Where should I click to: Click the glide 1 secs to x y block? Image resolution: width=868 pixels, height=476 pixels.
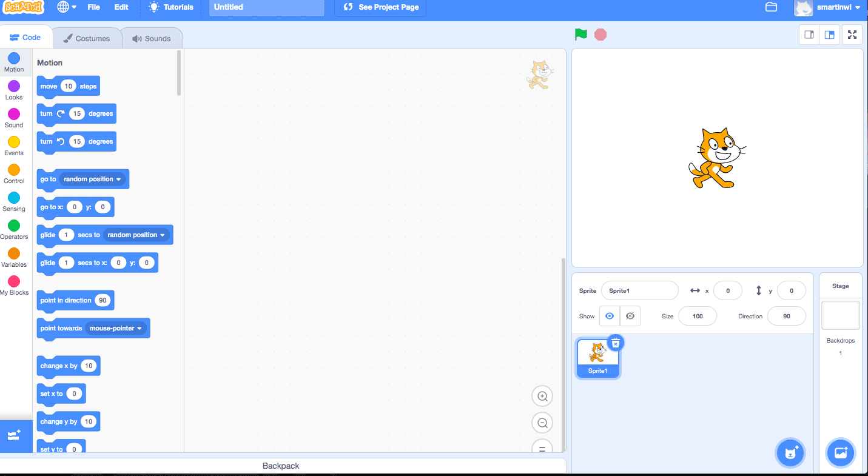click(x=97, y=263)
